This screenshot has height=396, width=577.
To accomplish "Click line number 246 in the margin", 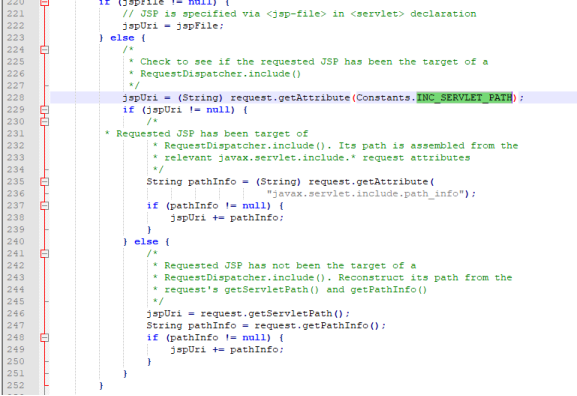I will 15,314.
